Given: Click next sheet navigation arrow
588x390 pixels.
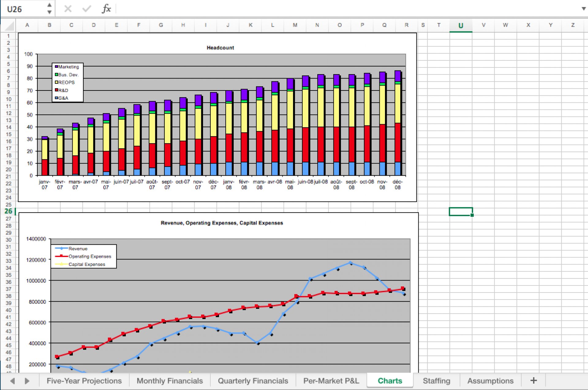Looking at the screenshot, I should click(27, 381).
